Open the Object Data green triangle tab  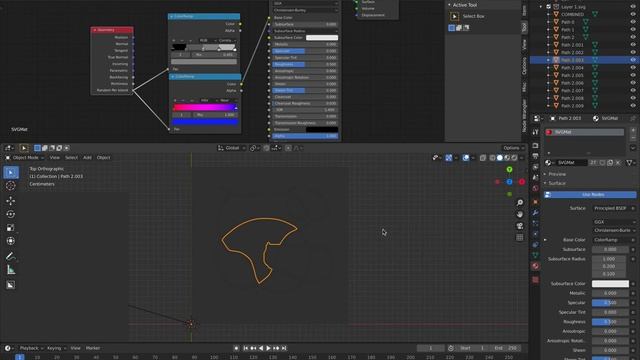pos(536,255)
